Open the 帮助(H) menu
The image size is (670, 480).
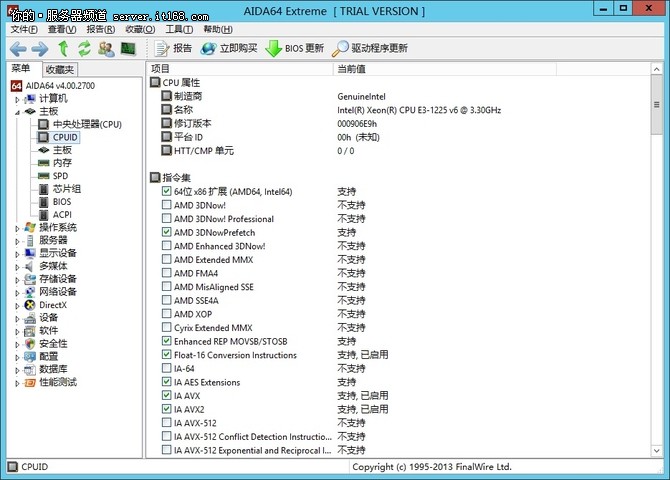[x=218, y=29]
